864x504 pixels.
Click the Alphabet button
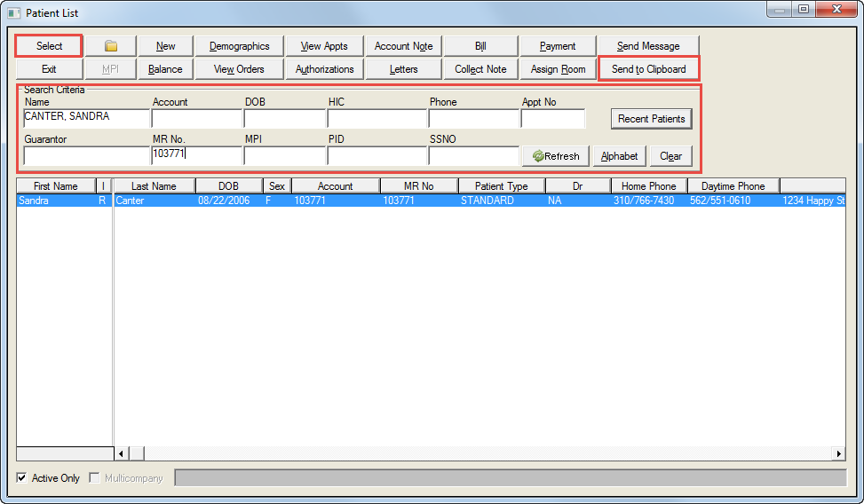pyautogui.click(x=619, y=156)
